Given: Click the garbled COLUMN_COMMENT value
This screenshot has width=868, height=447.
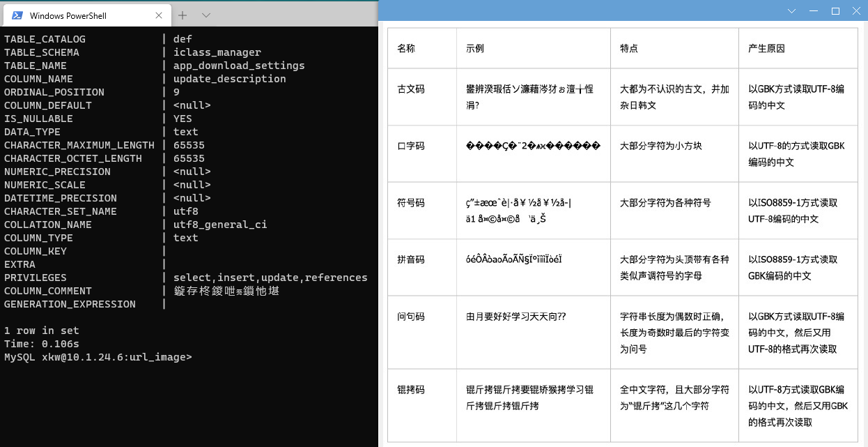Looking at the screenshot, I should pyautogui.click(x=226, y=291).
